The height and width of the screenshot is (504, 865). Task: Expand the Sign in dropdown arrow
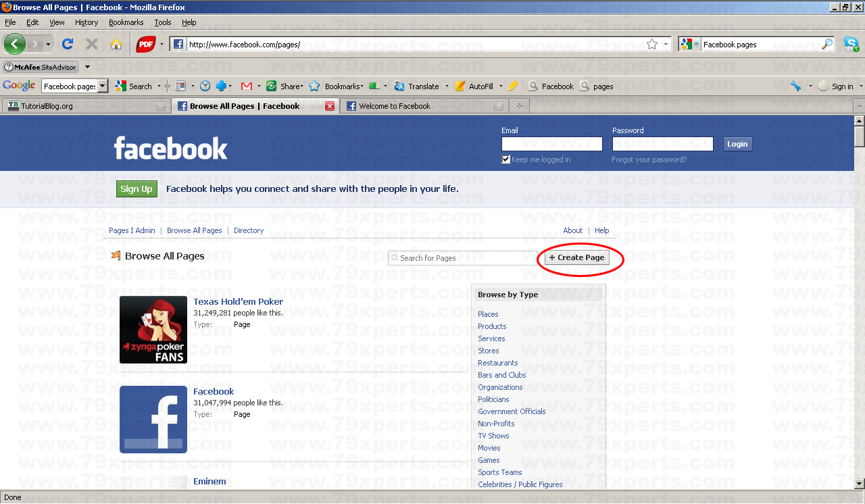click(860, 86)
